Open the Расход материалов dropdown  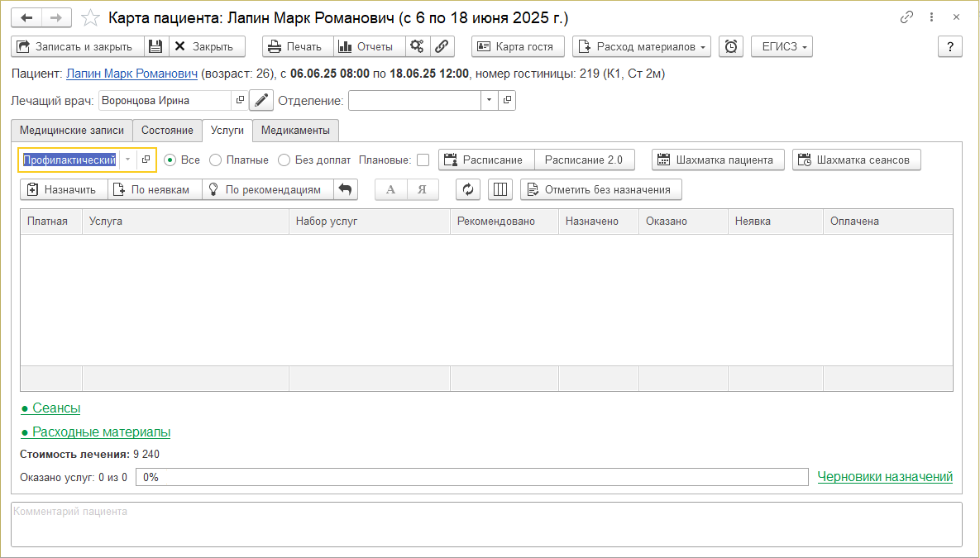click(642, 46)
